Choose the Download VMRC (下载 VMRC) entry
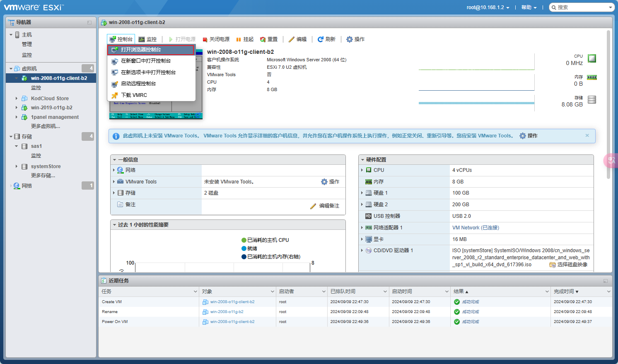This screenshot has width=618, height=364. [x=151, y=95]
